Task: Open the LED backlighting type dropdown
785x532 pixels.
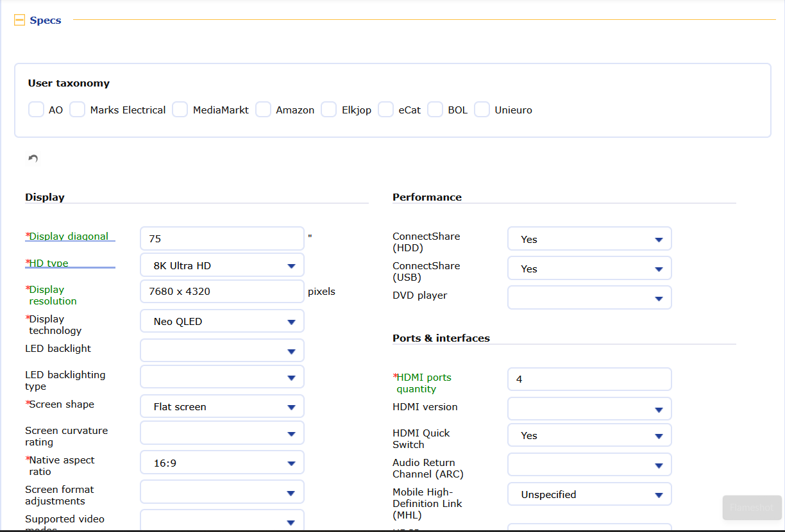Action: (x=222, y=377)
